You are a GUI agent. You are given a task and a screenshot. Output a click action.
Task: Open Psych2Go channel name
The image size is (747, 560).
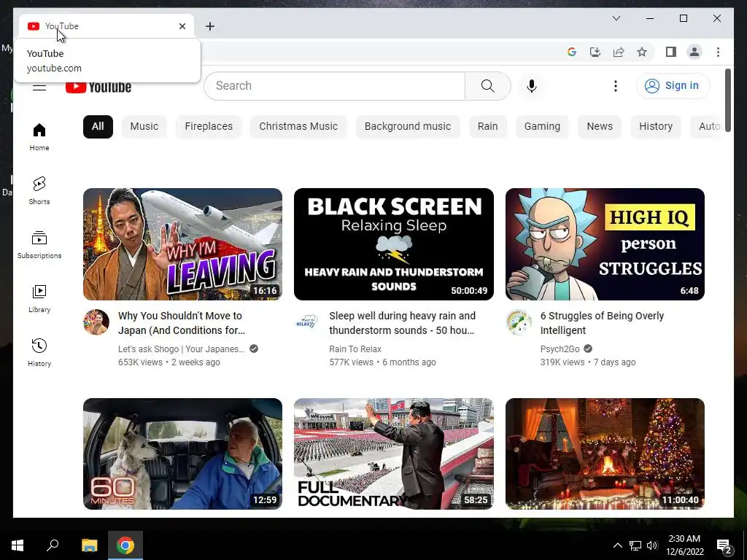pyautogui.click(x=560, y=349)
